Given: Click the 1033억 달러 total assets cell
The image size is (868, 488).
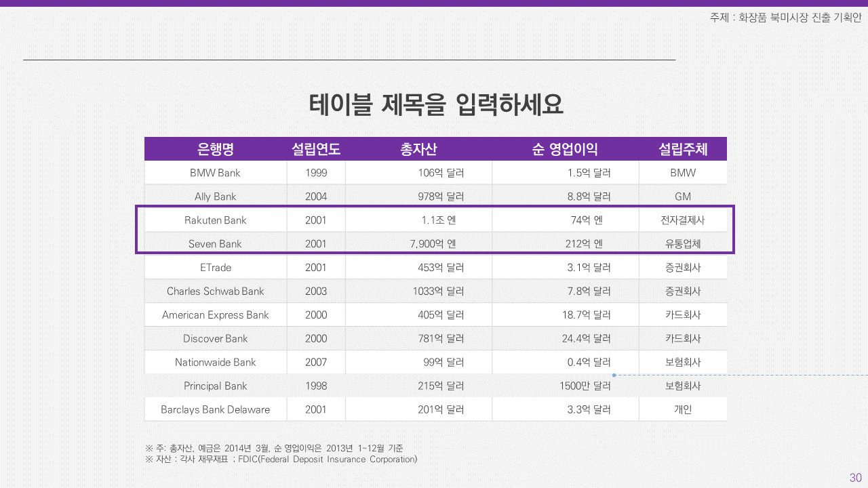Looking at the screenshot, I should pyautogui.click(x=419, y=291).
